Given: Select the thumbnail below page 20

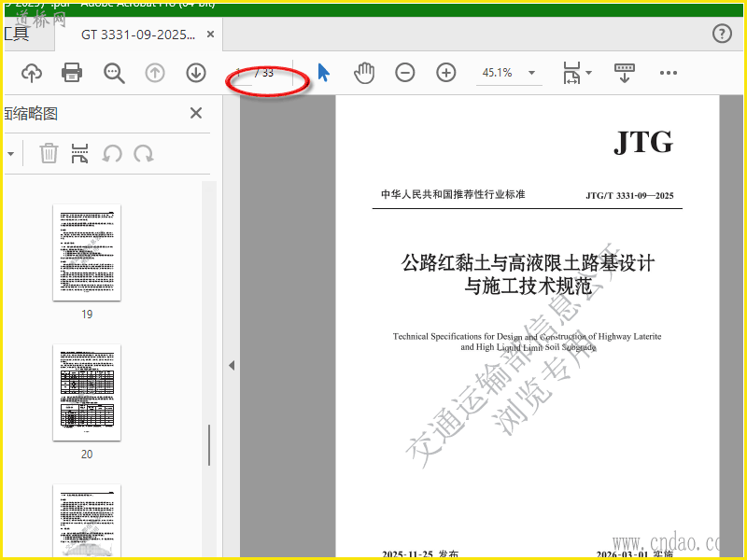Looking at the screenshot, I should 87,521.
